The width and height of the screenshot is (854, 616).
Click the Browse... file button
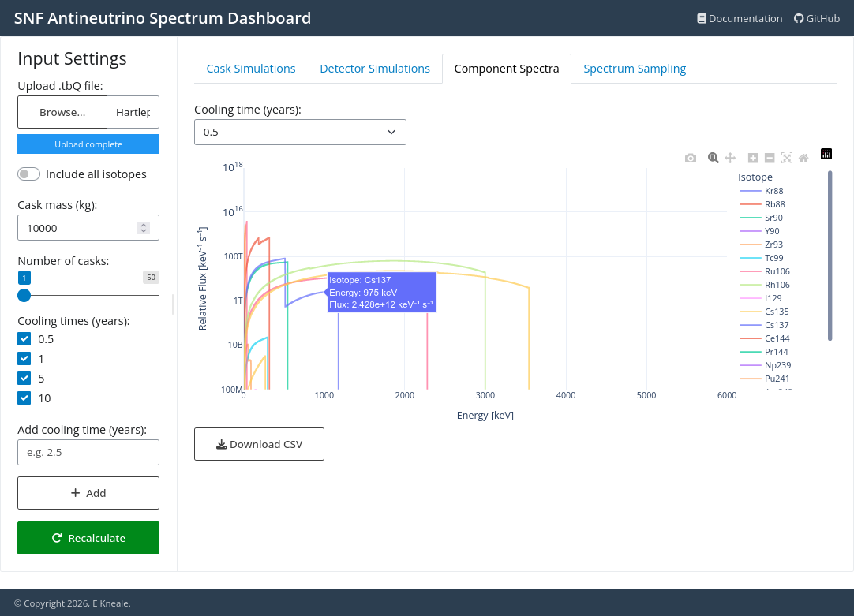62,112
